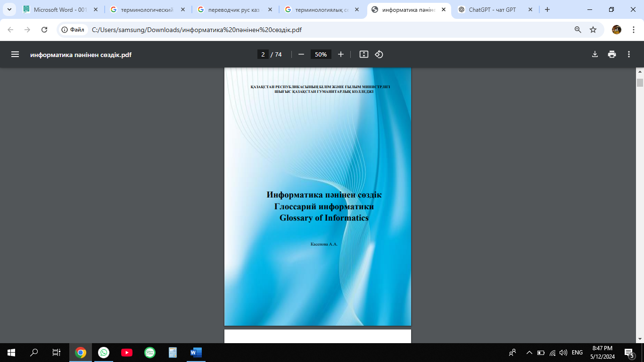Click the PDF page number field
644x362 pixels.
click(263, 54)
